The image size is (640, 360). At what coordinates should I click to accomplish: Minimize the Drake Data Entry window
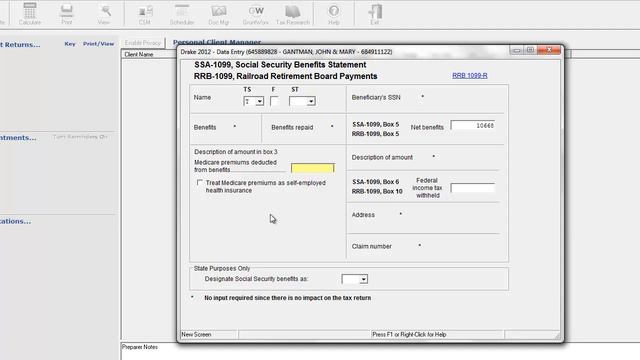[x=517, y=50]
